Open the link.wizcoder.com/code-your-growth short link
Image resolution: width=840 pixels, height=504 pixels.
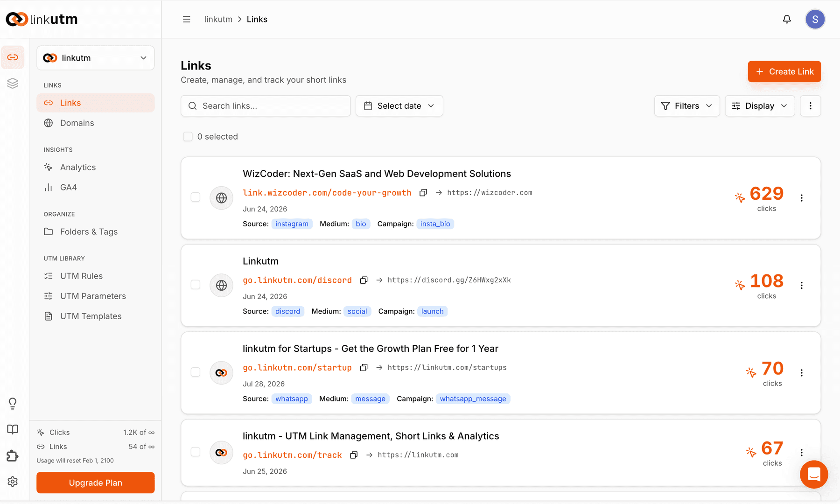pos(327,193)
